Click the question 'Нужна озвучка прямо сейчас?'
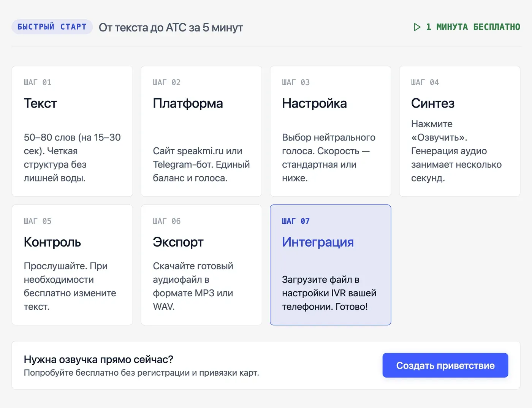 coord(98,359)
